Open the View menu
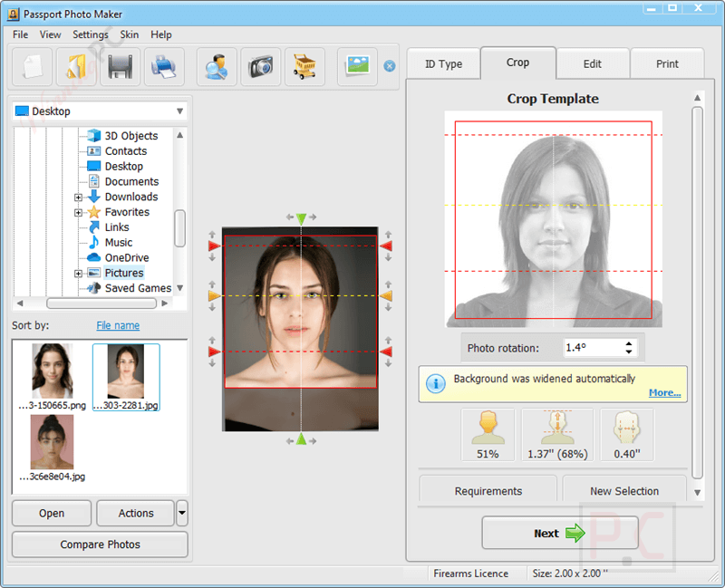The height and width of the screenshot is (588, 725). click(x=50, y=34)
